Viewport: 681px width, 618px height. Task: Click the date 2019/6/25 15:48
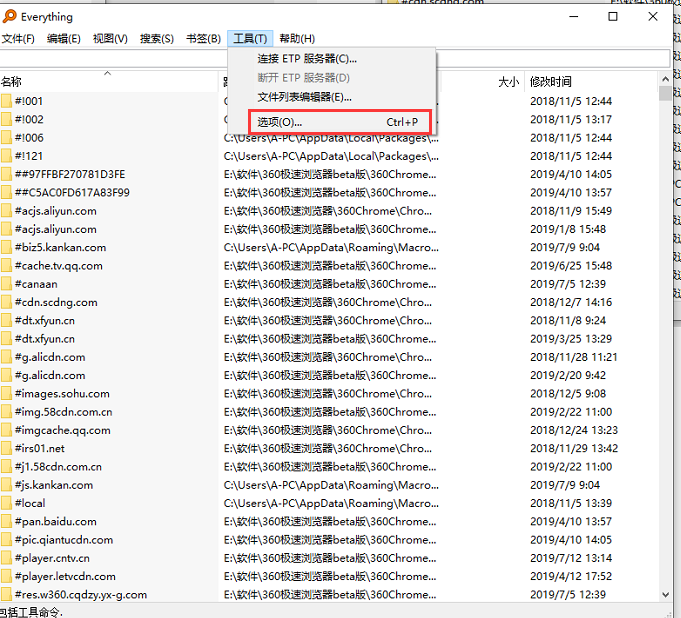[571, 266]
